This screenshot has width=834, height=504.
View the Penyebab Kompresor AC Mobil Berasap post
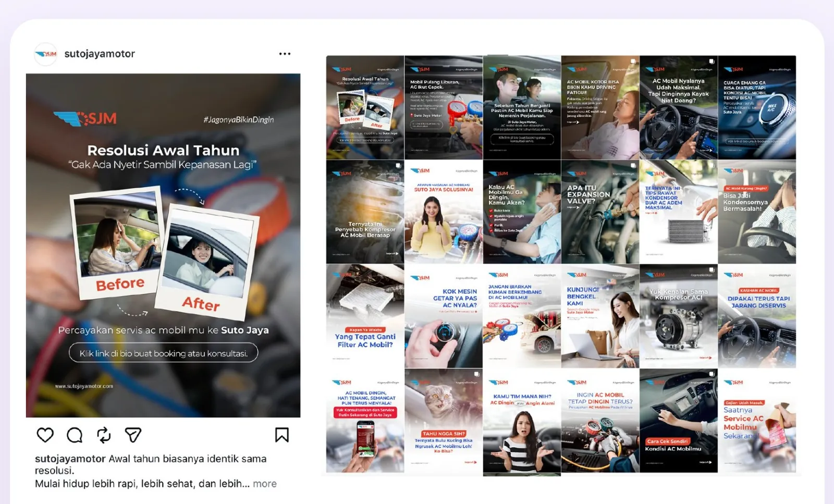pos(365,212)
